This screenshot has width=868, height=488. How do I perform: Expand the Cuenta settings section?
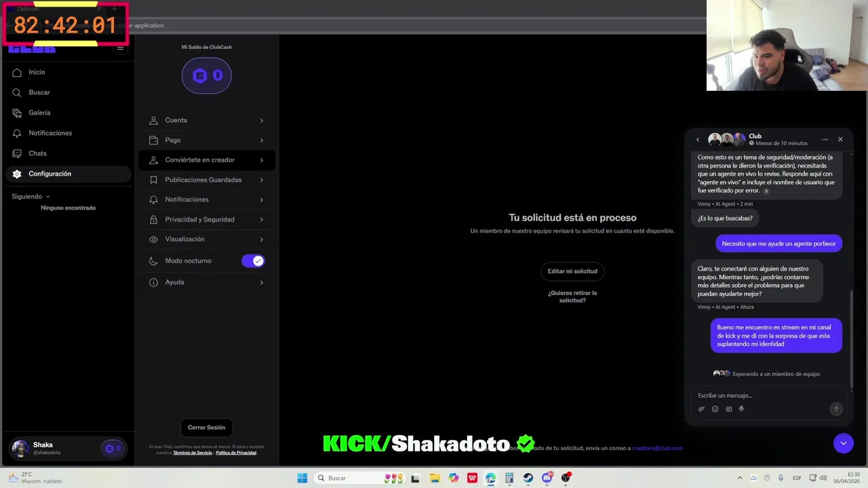[207, 120]
